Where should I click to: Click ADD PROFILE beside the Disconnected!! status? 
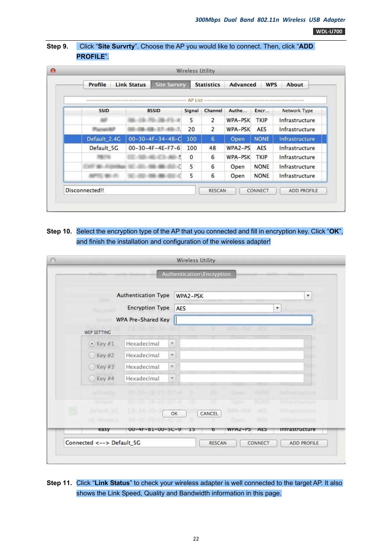(303, 191)
